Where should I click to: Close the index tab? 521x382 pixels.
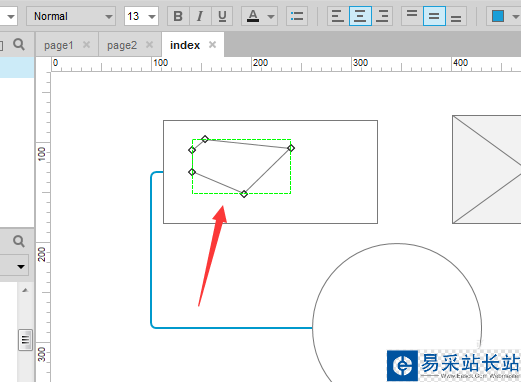click(x=212, y=45)
